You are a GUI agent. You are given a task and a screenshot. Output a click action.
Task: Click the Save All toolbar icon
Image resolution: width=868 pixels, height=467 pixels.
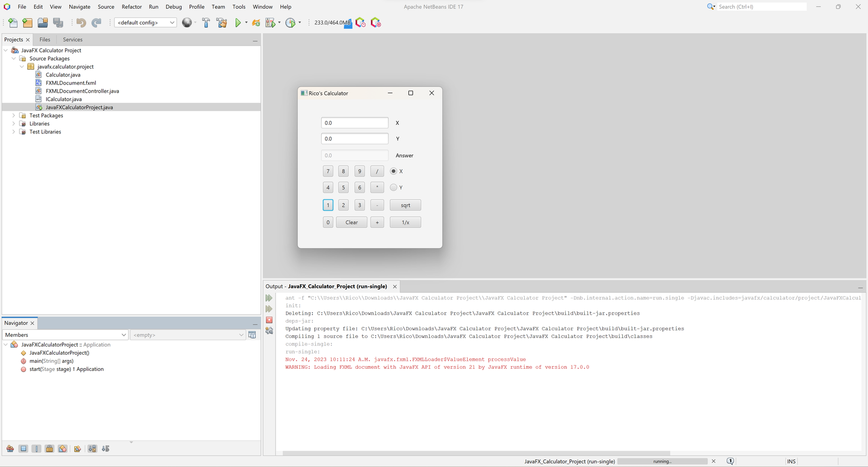tap(58, 23)
